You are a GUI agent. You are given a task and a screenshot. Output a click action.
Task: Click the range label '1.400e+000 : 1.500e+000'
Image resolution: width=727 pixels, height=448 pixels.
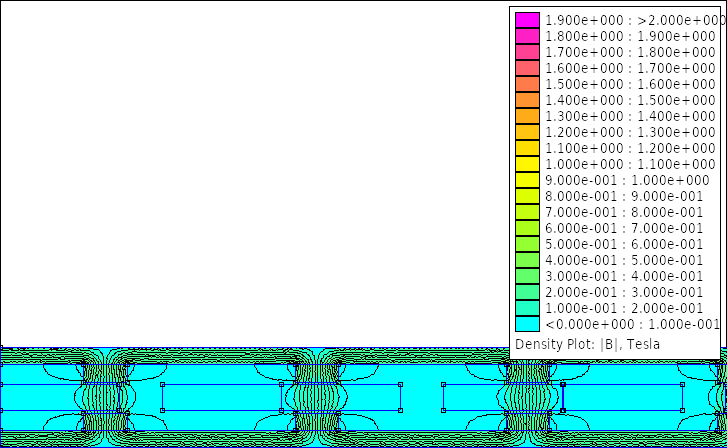pos(630,100)
